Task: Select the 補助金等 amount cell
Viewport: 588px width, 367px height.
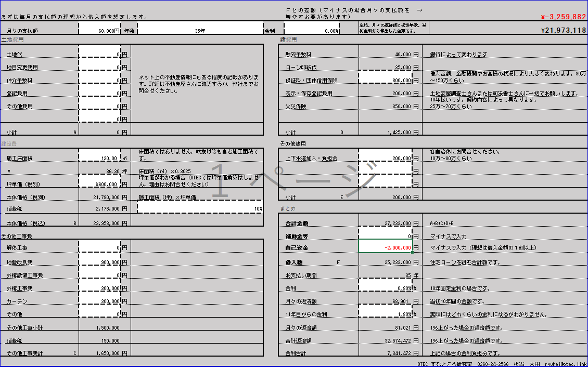Action: pyautogui.click(x=385, y=235)
